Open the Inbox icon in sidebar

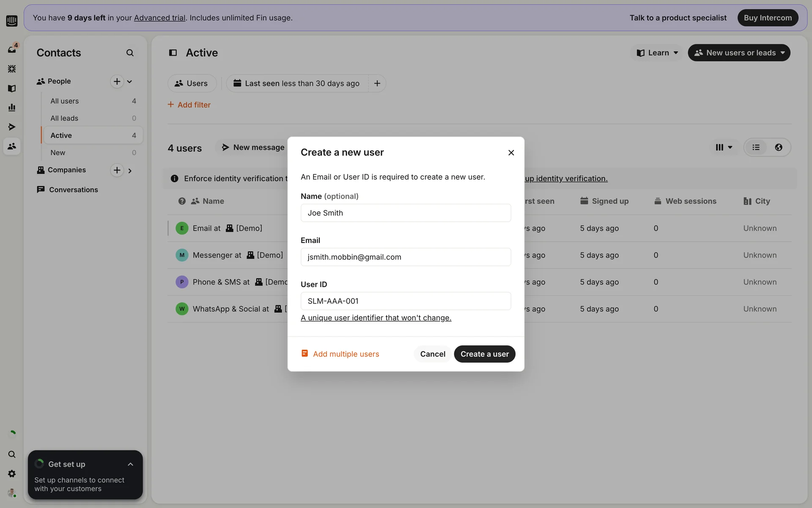12,50
